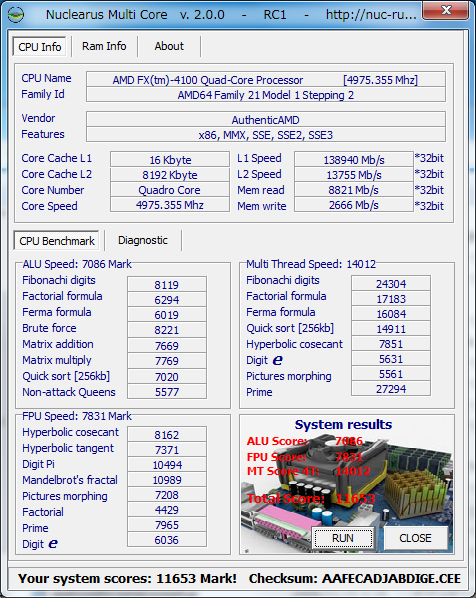Click FPU Prime score 7965
Viewport: 476px width, 598px height.
(x=167, y=525)
